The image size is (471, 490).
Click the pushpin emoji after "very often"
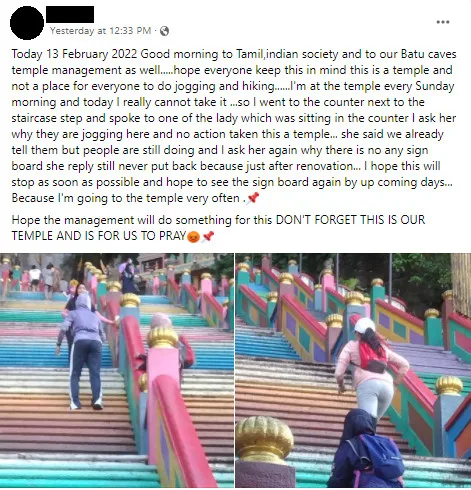tap(253, 198)
